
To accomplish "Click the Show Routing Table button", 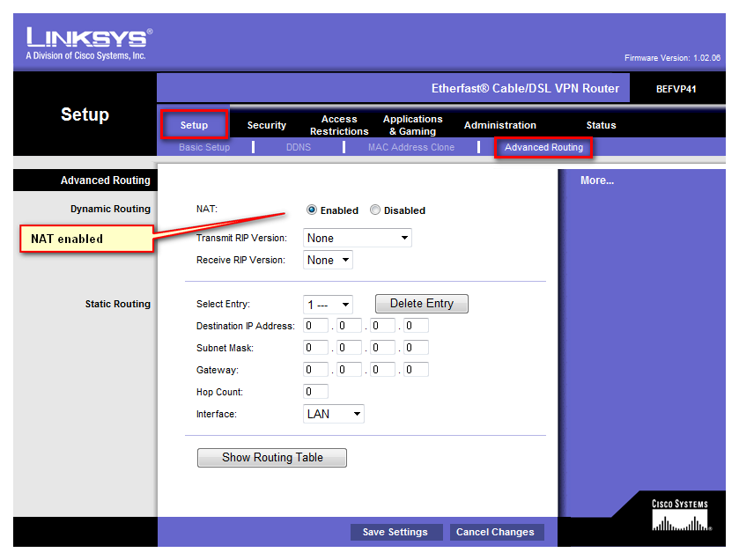I will pyautogui.click(x=272, y=458).
